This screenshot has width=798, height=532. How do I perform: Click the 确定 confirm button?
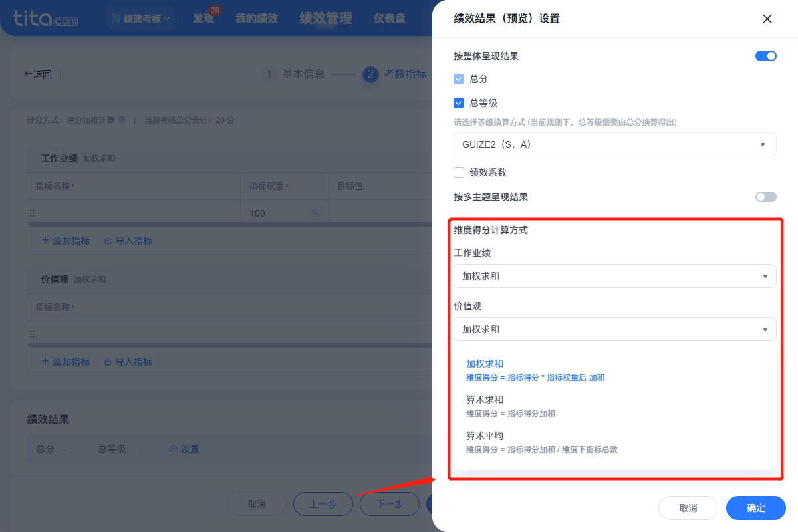(755, 507)
